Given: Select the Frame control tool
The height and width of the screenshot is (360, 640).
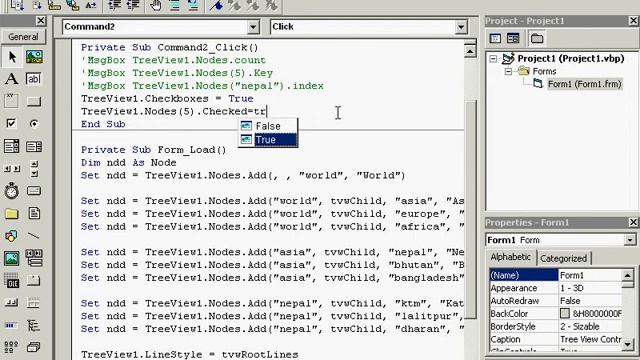Looking at the screenshot, I should click(11, 100).
